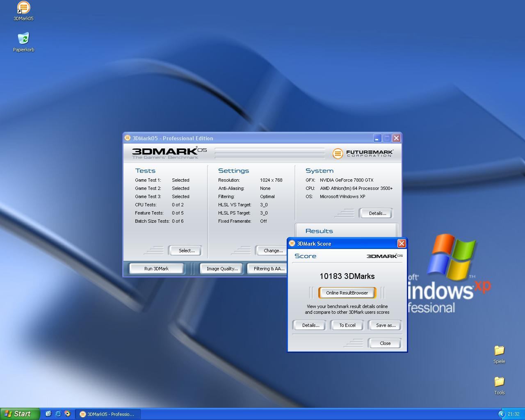Click the Close button in Score dialog
525x420 pixels.
[x=385, y=343]
